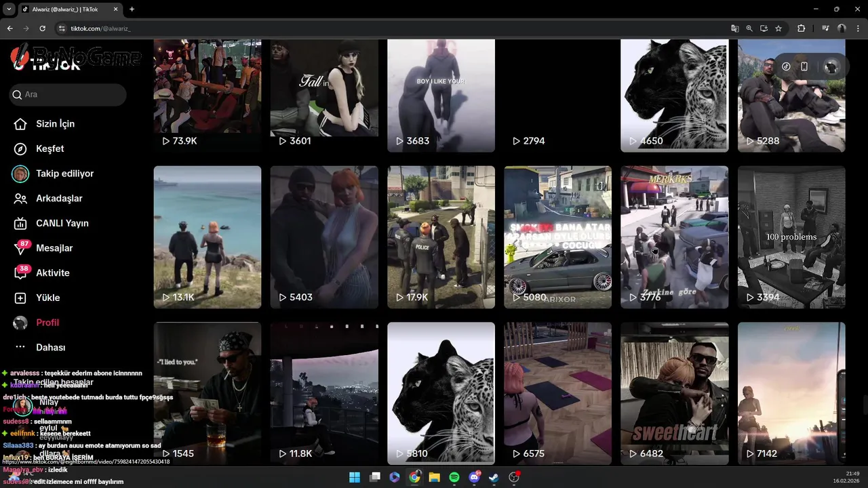868x488 pixels.
Task: Open Aktivite notifications with 38 badge
Action: point(42,272)
